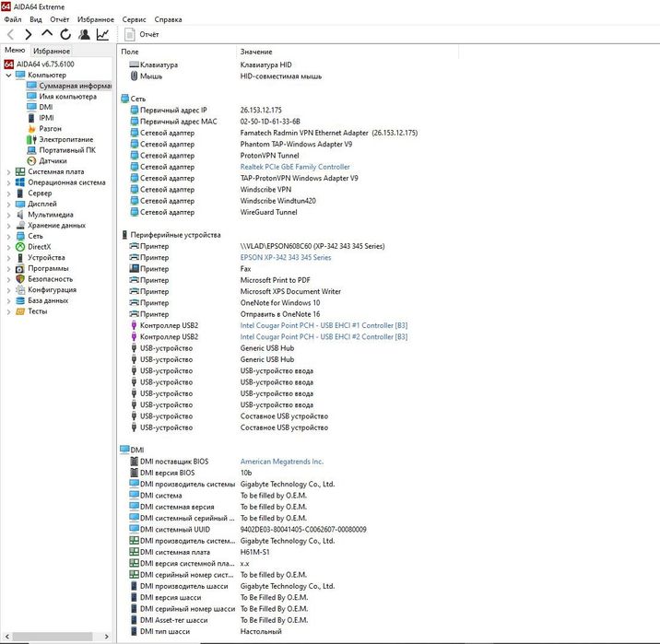Expand the DirectX tree node
Screen dimensions: 660x644
coord(8,247)
